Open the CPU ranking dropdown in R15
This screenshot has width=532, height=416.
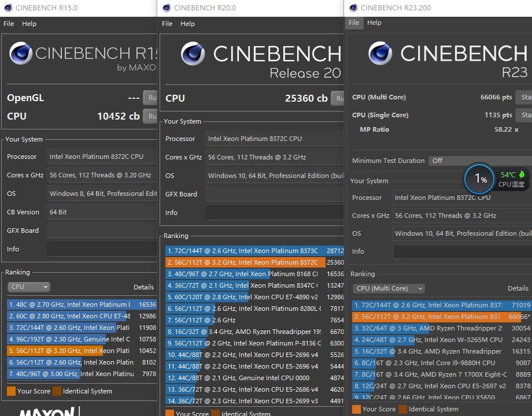tap(29, 287)
